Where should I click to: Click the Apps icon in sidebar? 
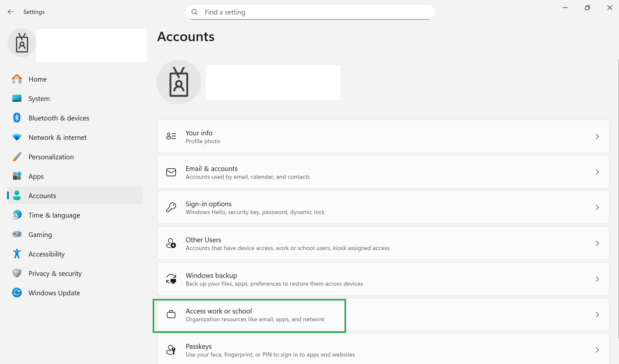click(x=17, y=176)
